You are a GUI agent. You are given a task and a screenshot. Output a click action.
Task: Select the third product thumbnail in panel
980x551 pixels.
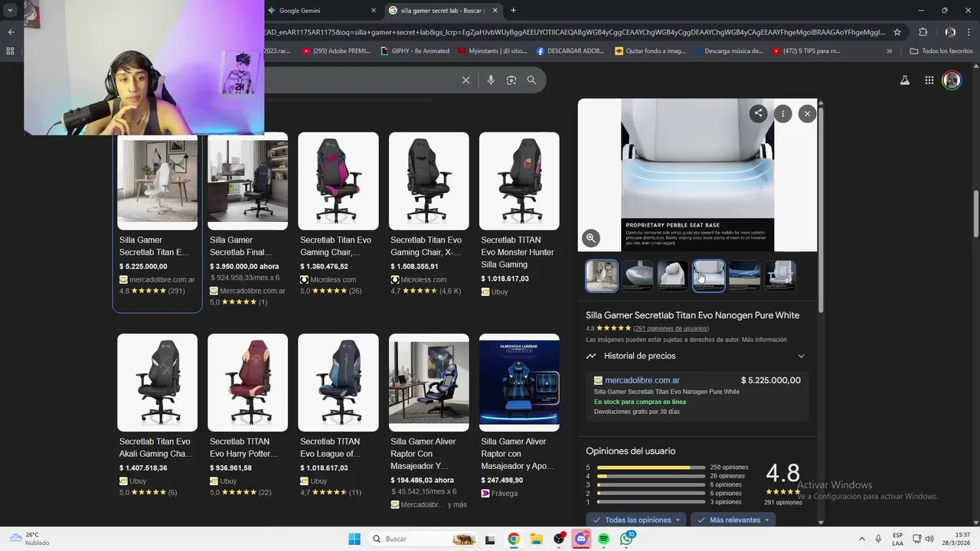[673, 275]
